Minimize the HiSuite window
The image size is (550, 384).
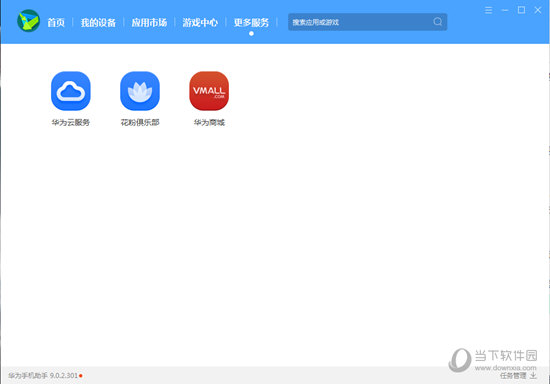505,10
